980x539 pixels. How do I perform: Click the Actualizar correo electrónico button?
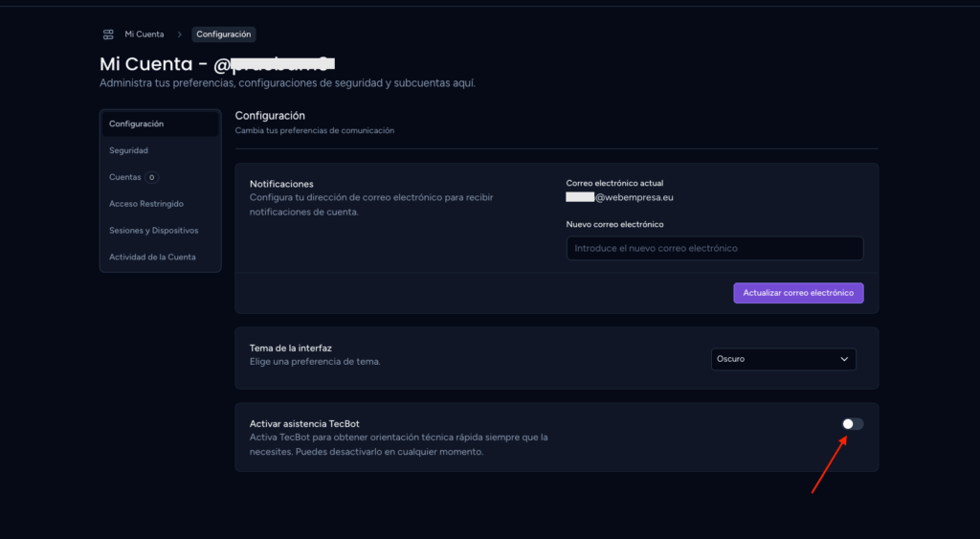pyautogui.click(x=798, y=293)
